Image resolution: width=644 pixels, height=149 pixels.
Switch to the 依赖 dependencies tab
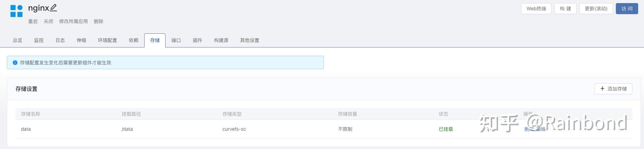(134, 40)
